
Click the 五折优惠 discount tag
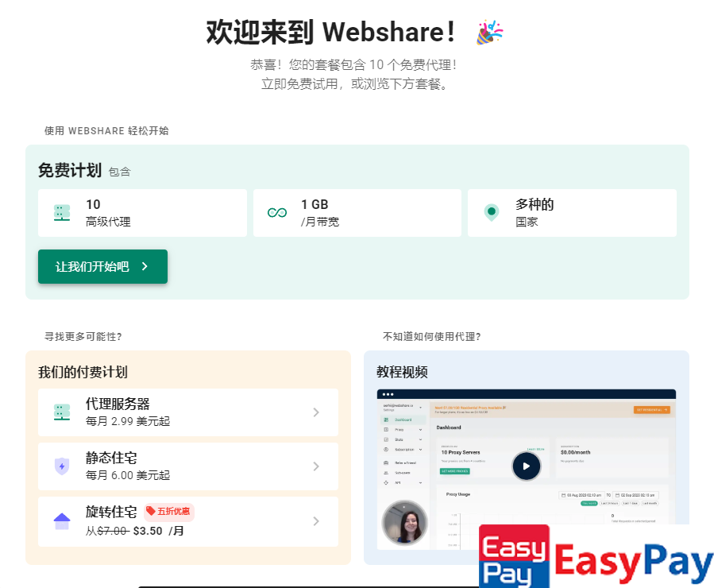tap(169, 512)
